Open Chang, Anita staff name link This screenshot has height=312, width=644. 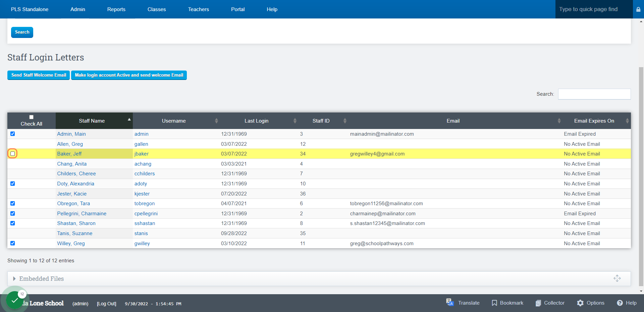coord(72,164)
